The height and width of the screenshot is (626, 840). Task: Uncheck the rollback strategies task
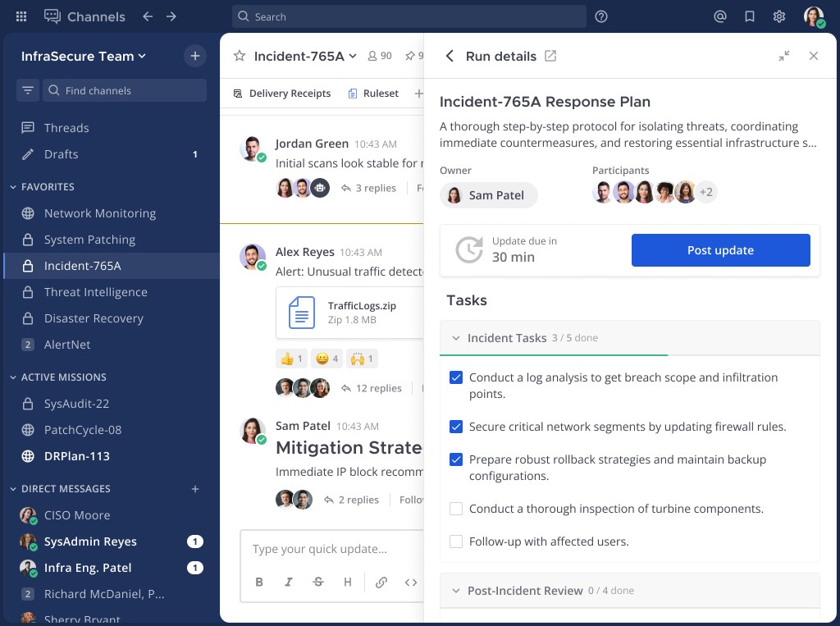pos(456,459)
